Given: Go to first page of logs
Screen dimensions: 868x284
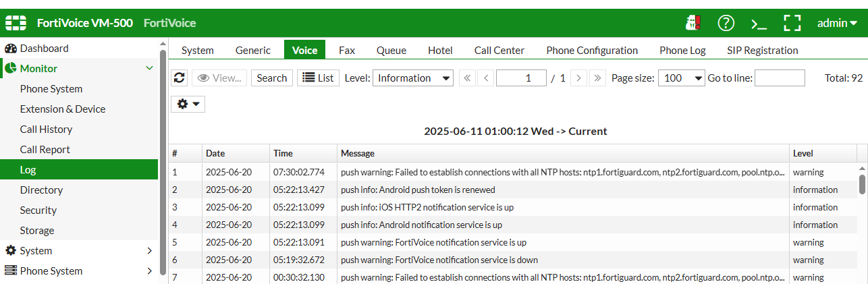Looking at the screenshot, I should [x=467, y=78].
